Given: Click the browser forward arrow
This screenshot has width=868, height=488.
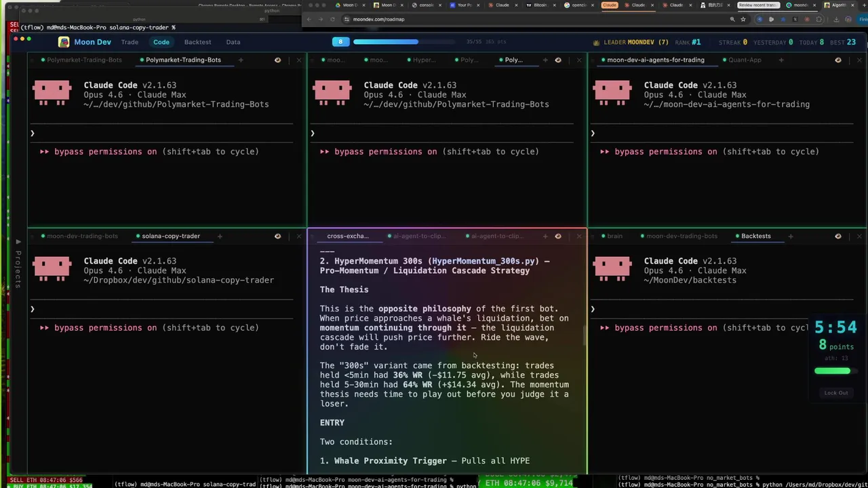Looking at the screenshot, I should 321,19.
